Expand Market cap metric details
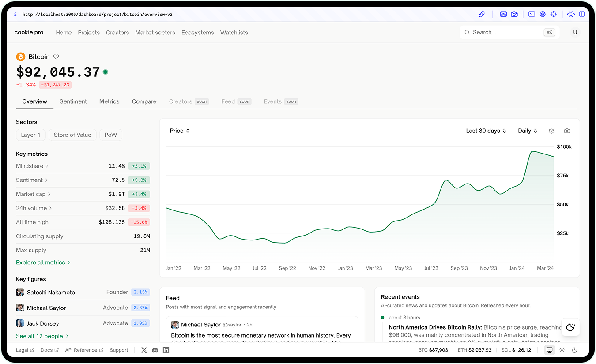Image resolution: width=596 pixels, height=364 pixels. tap(34, 194)
